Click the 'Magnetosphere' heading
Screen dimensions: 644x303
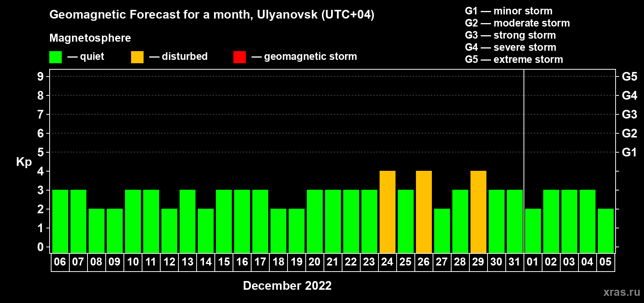pyautogui.click(x=90, y=38)
